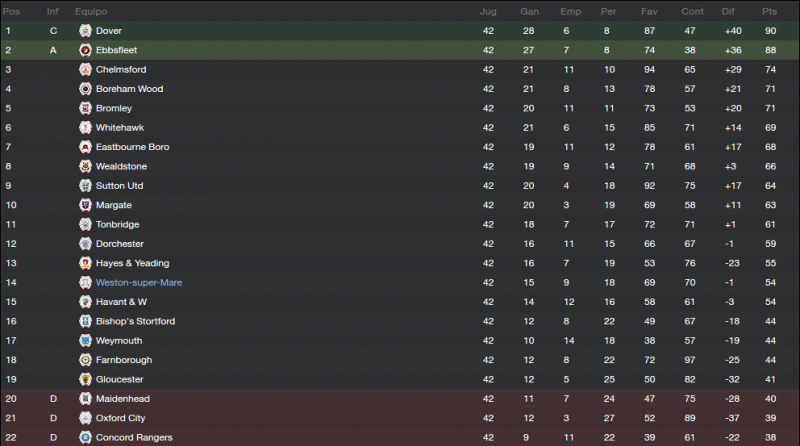Click the Whitehawk crest icon

coord(85,128)
